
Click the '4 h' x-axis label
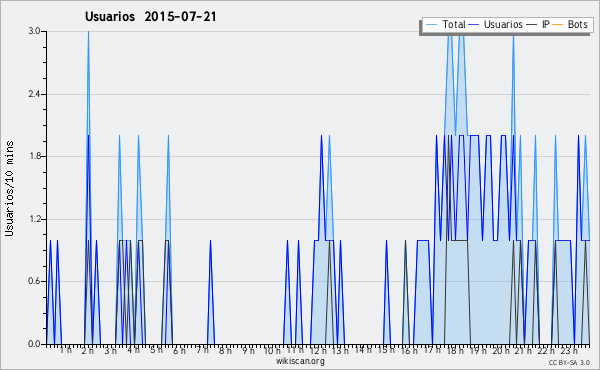click(x=133, y=350)
